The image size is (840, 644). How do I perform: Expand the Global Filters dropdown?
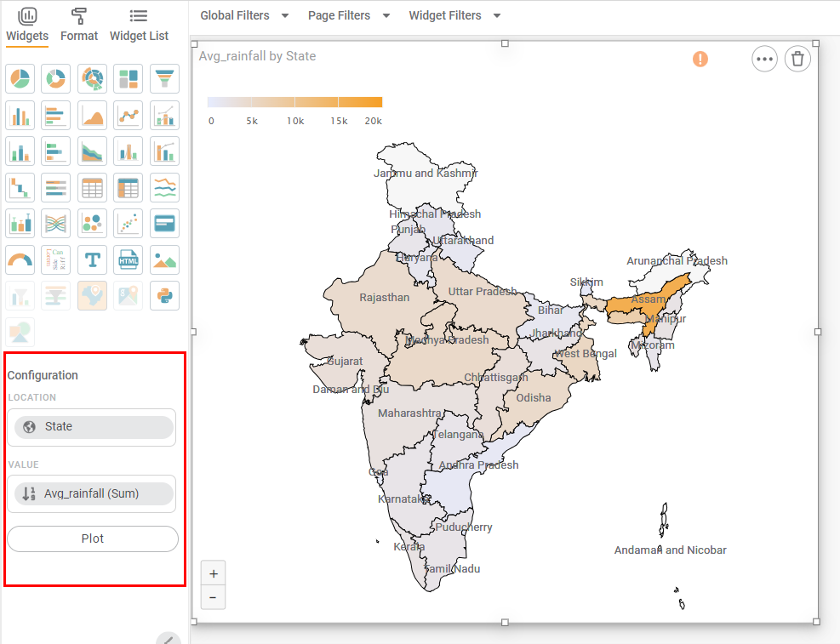(x=244, y=15)
